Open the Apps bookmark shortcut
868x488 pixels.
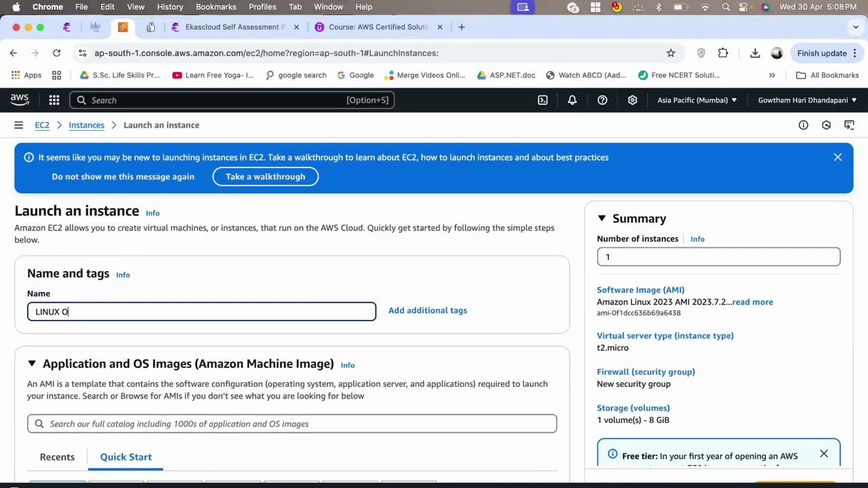[x=26, y=75]
